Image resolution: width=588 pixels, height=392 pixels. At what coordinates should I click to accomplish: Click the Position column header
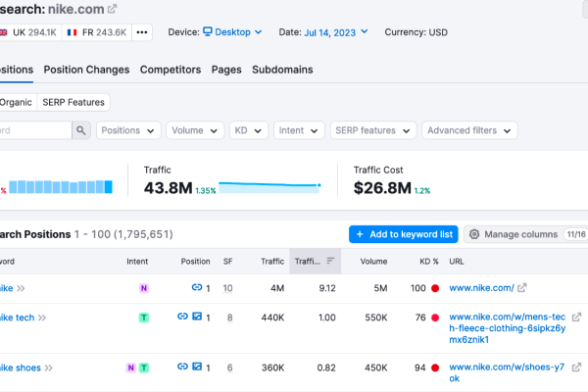[195, 262]
